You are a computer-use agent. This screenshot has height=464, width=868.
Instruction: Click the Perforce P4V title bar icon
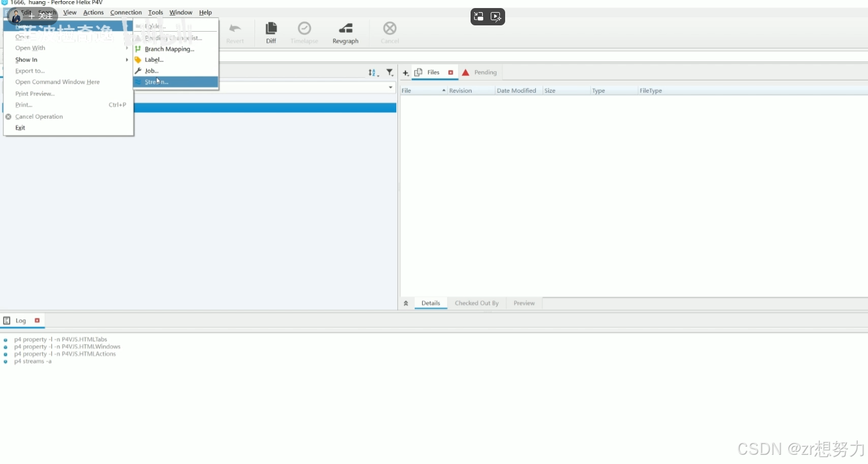(x=5, y=3)
